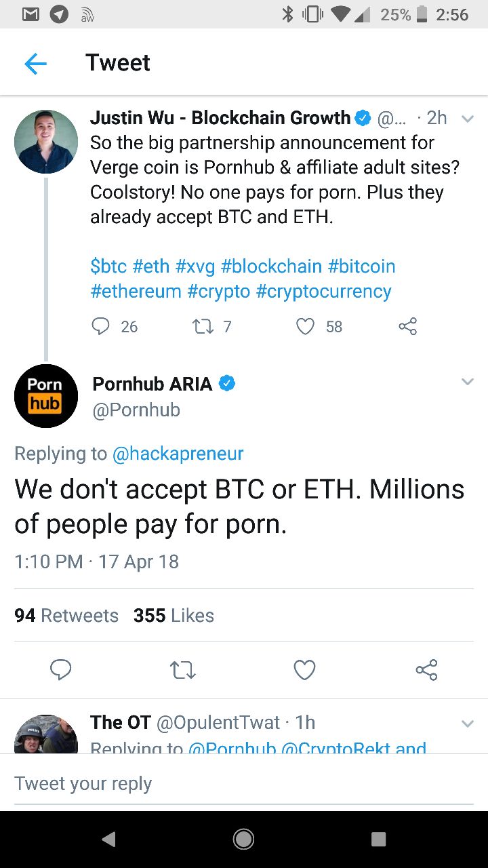Like the Pornhub ARIA tweet
Viewport: 488px width, 868px height.
pos(305,670)
